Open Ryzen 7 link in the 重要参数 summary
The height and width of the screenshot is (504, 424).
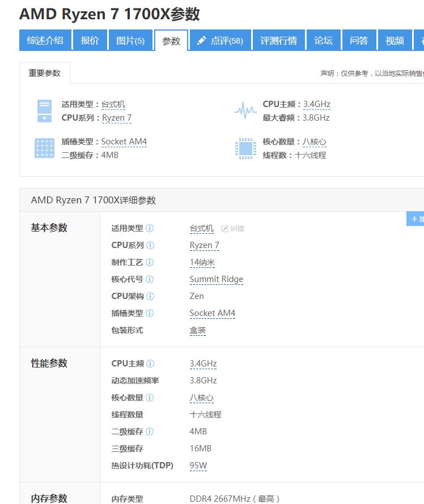[x=117, y=118]
